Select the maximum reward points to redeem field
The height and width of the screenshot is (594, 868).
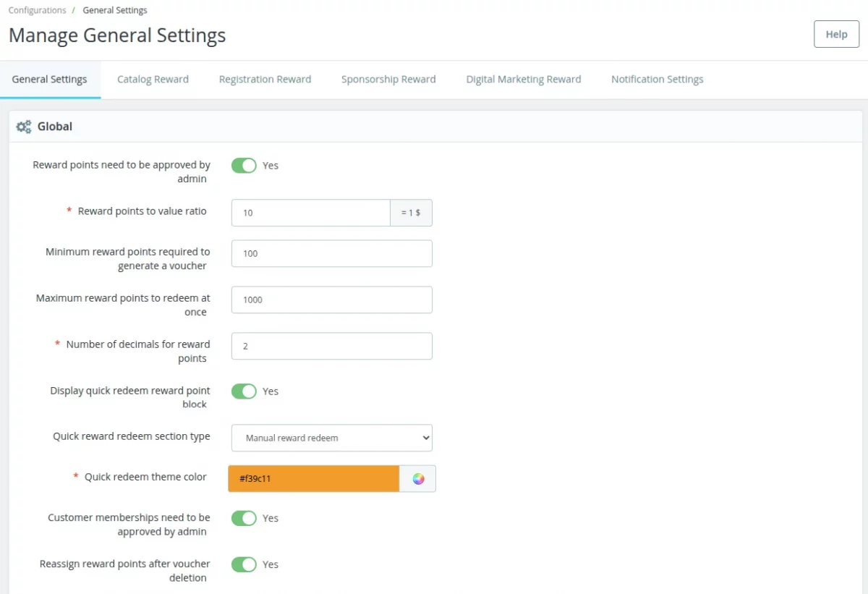point(331,300)
